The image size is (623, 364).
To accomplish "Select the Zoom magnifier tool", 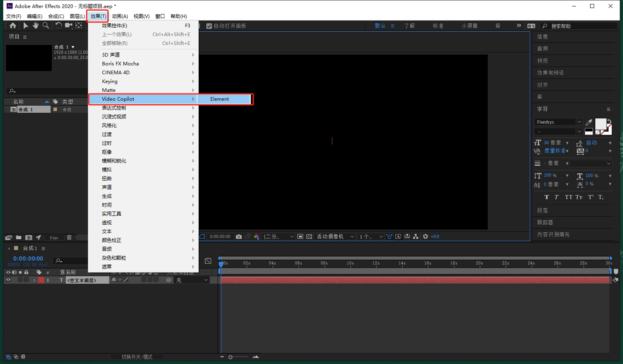I will click(x=46, y=26).
